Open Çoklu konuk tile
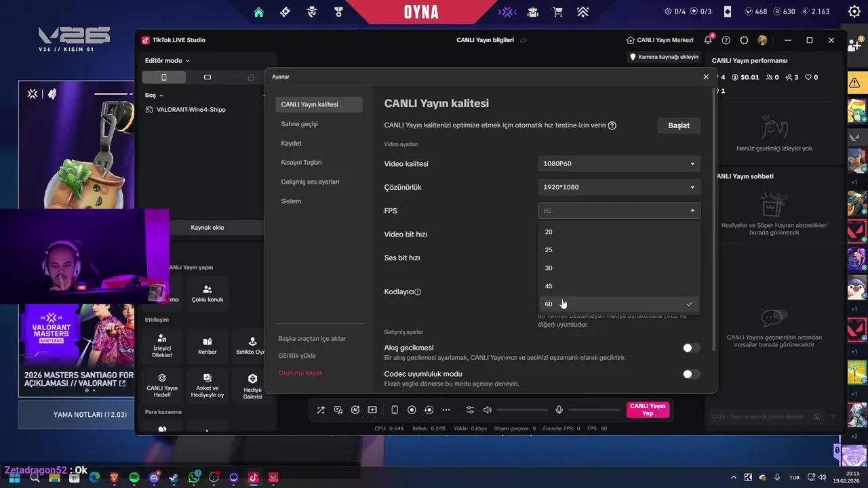 [x=208, y=293]
